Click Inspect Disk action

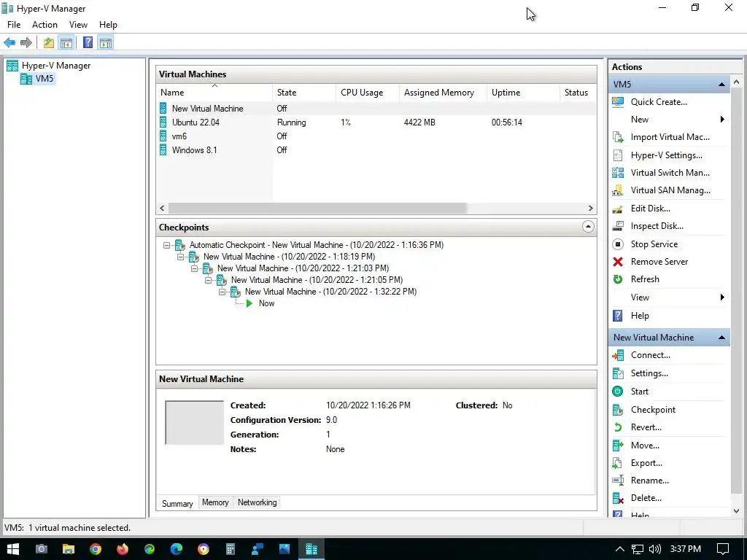click(657, 226)
